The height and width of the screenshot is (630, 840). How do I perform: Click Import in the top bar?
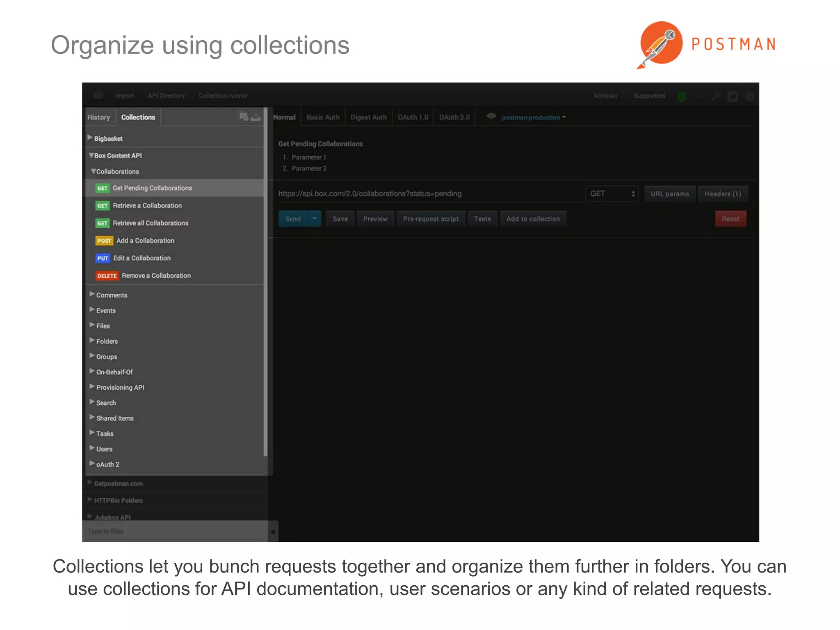(x=125, y=96)
